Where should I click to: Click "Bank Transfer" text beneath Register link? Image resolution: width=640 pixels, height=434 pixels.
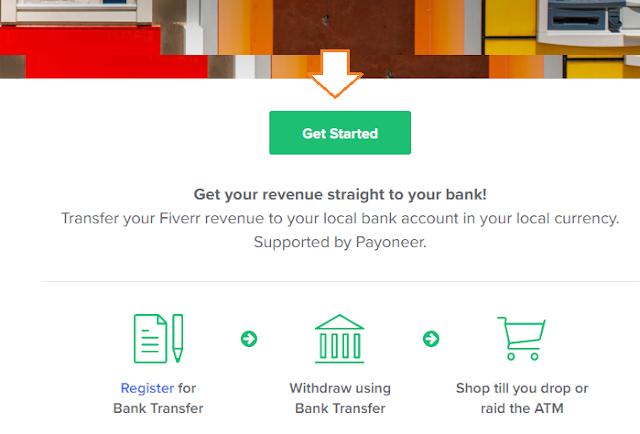pyautogui.click(x=158, y=408)
